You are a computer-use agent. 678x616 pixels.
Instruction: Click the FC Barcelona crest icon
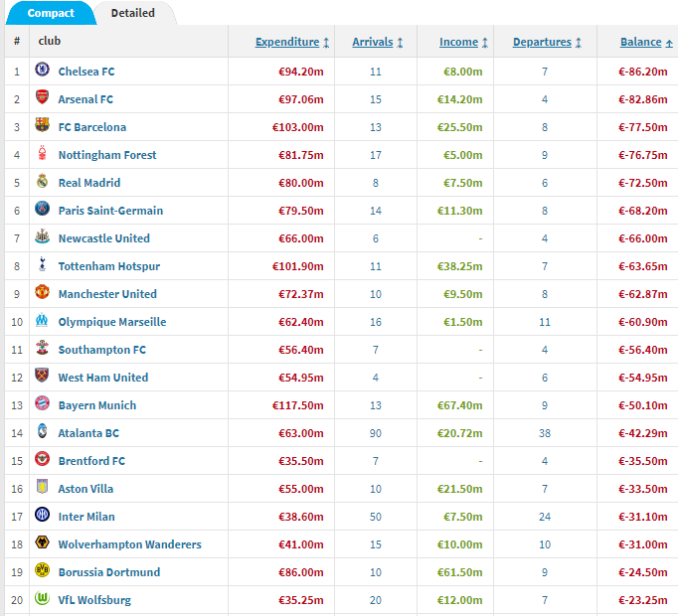click(42, 127)
